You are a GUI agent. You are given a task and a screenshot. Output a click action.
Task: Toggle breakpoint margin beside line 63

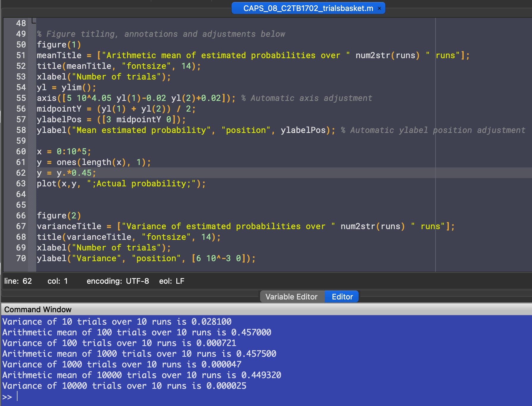(32, 183)
